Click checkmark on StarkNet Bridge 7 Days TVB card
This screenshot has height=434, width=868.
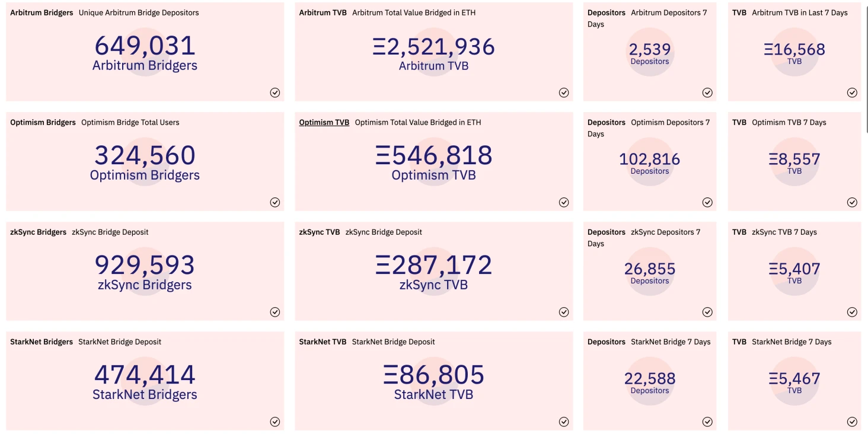pyautogui.click(x=852, y=422)
